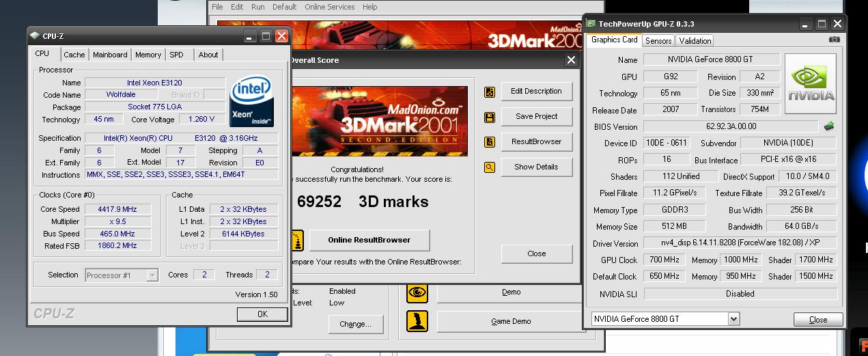Click the X of the Overall Score dialog
The height and width of the screenshot is (356, 868).
571,60
